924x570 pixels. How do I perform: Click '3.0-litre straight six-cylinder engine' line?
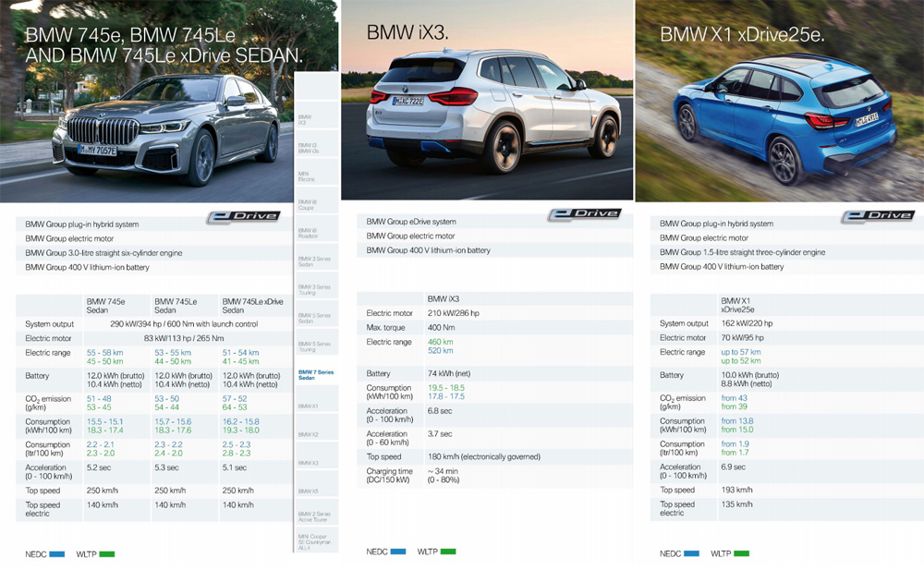point(103,253)
